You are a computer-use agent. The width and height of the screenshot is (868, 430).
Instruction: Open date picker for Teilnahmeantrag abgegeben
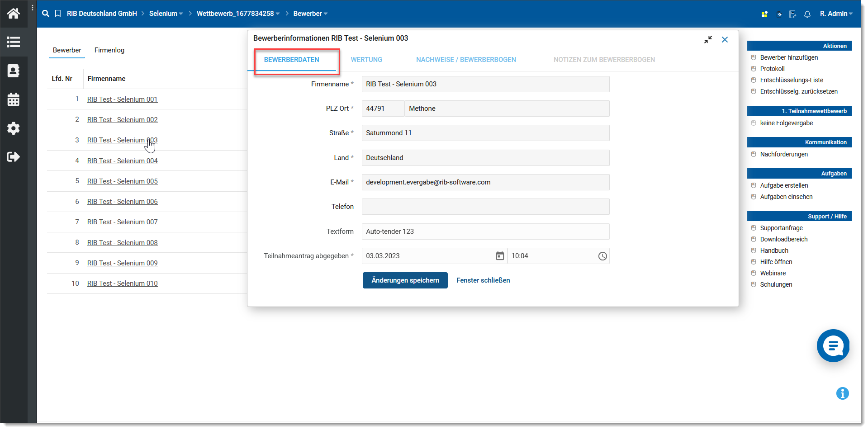tap(500, 256)
